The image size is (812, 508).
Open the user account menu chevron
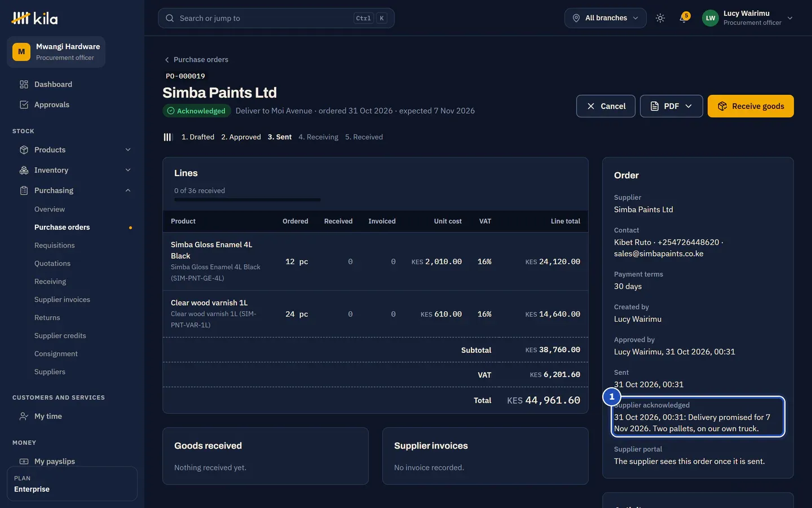(x=790, y=18)
